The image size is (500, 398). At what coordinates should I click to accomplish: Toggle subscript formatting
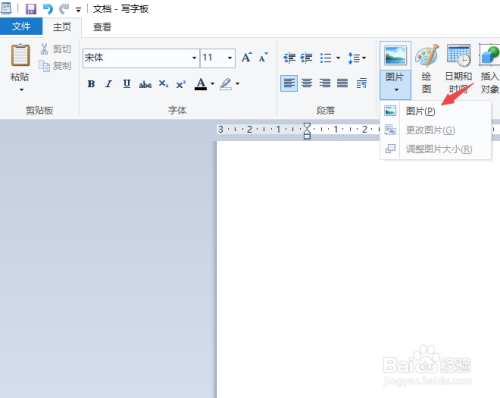[163, 84]
